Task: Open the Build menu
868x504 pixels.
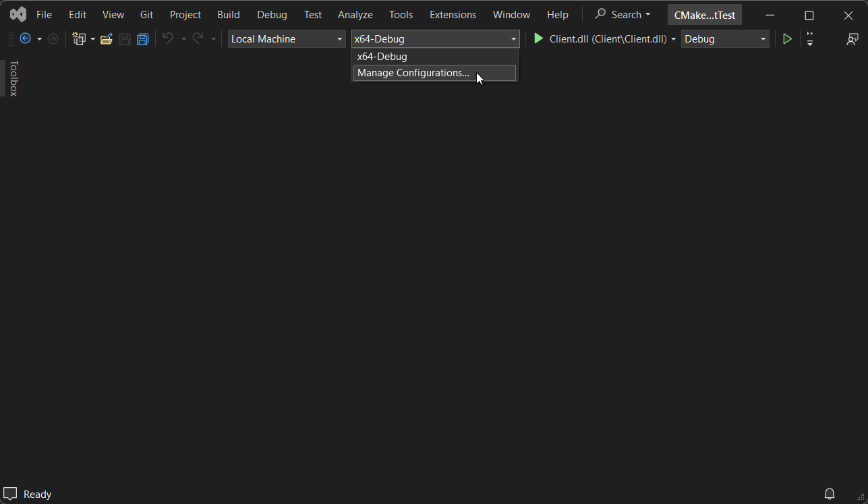Action: [229, 14]
